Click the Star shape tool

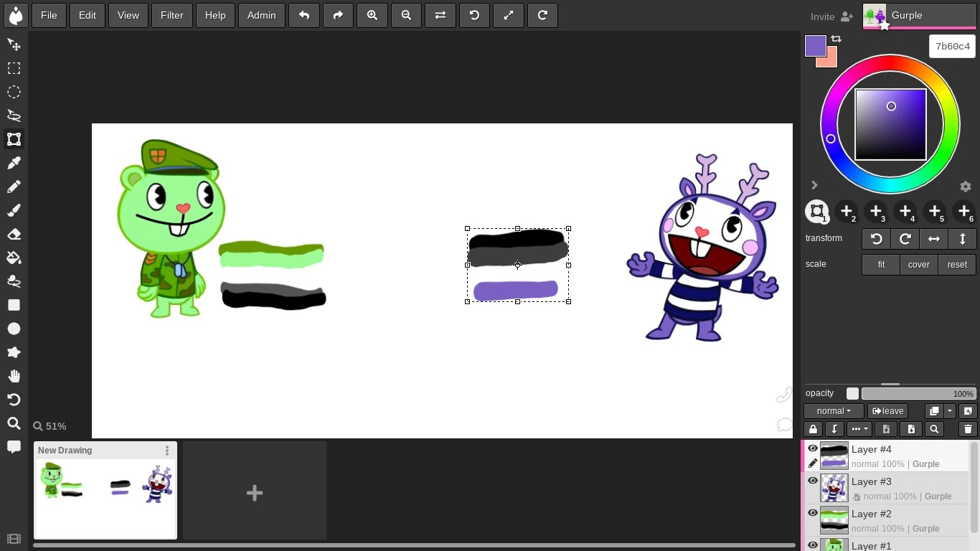click(14, 352)
